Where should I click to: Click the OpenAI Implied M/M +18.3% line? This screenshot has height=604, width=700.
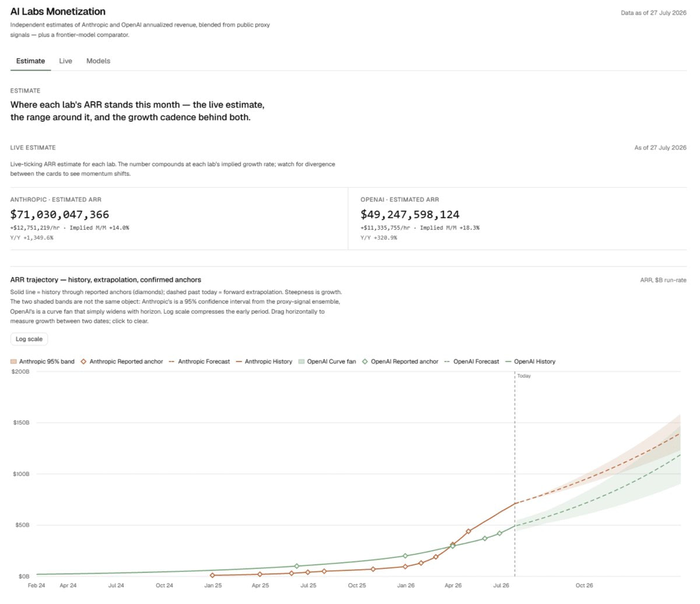click(420, 228)
